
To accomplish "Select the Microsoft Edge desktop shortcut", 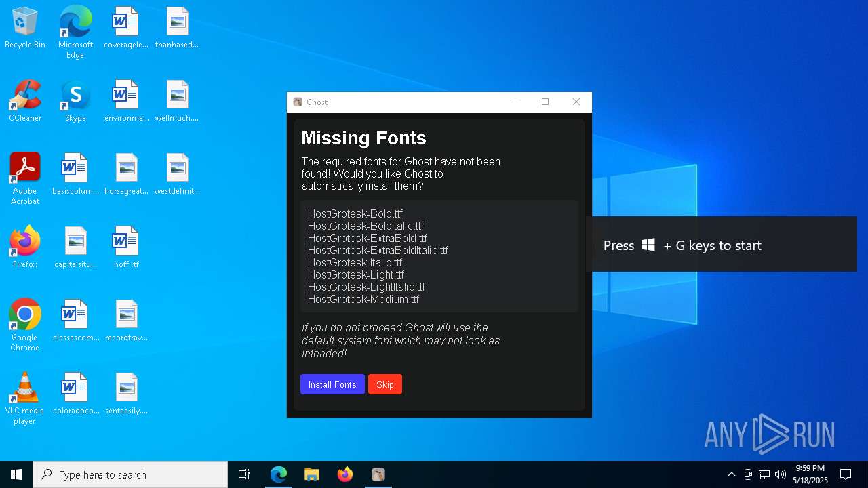I will click(75, 33).
